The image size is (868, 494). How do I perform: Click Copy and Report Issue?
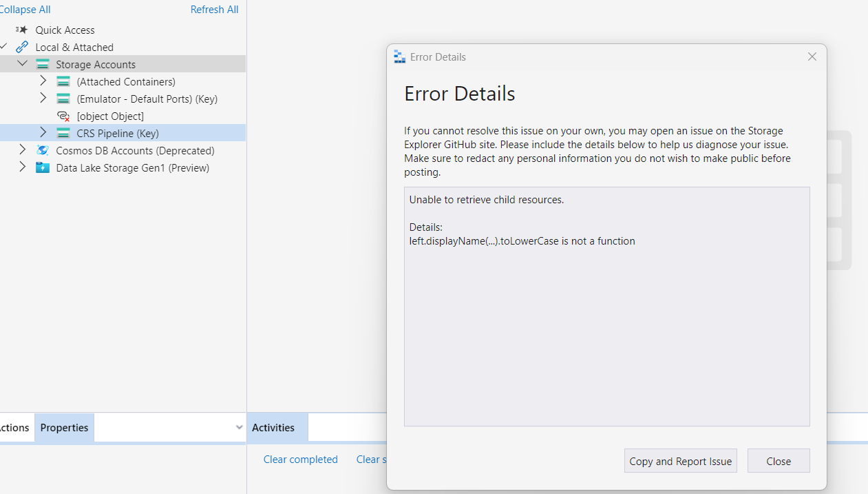(680, 460)
